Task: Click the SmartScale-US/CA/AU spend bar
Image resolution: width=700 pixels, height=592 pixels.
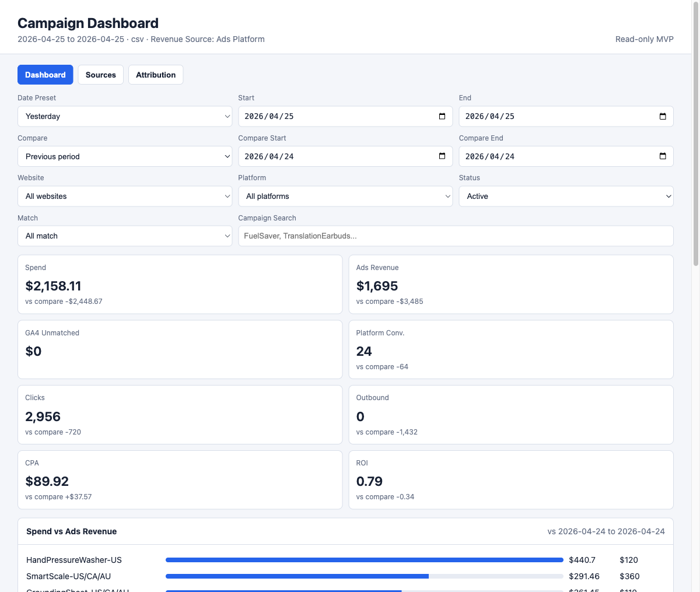Action: tap(365, 576)
